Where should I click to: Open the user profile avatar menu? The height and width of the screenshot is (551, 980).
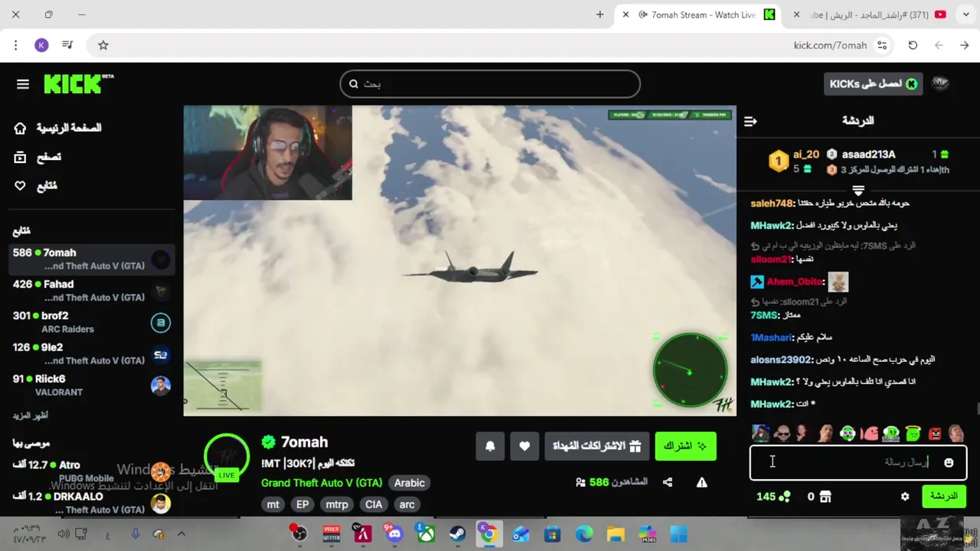940,84
